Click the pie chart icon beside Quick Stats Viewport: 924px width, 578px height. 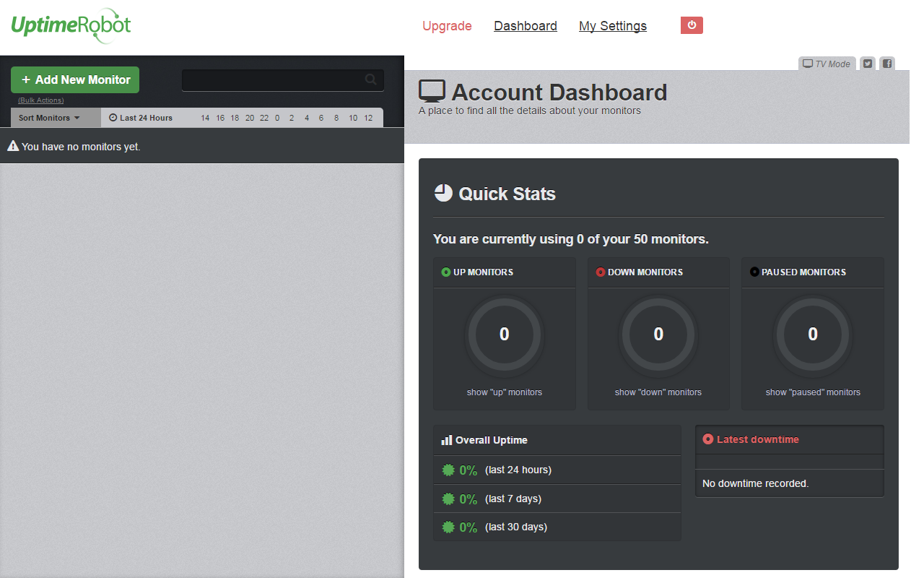pos(443,192)
